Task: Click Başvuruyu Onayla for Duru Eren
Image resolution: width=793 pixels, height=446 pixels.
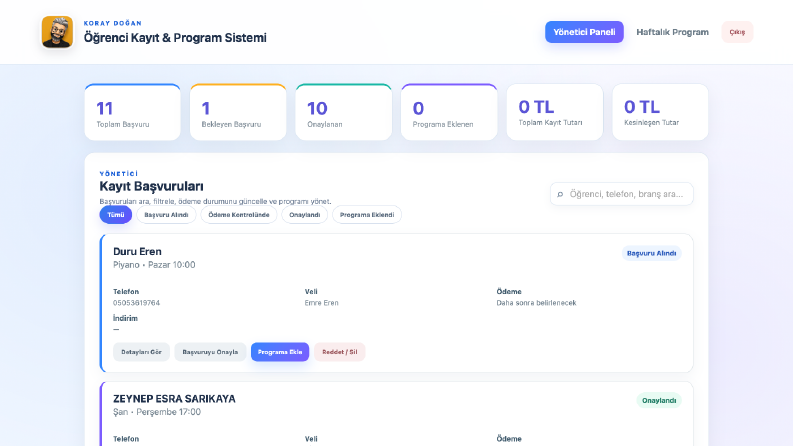Action: tap(210, 352)
